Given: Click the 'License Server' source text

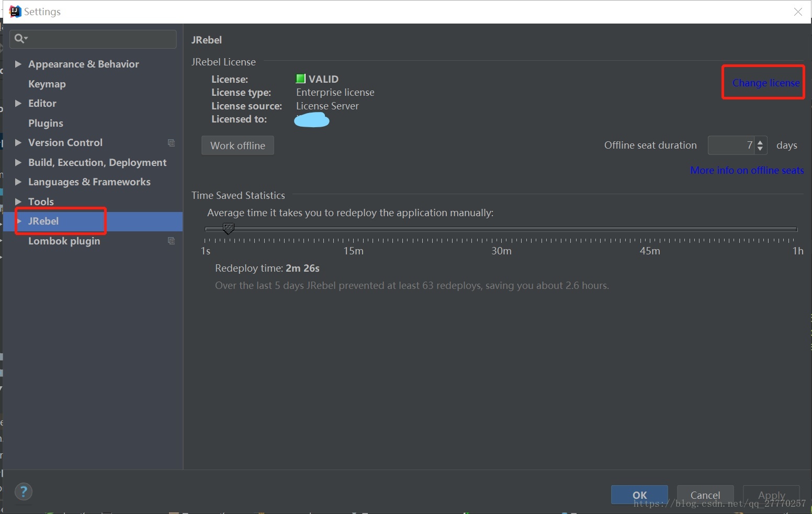Looking at the screenshot, I should pos(328,106).
